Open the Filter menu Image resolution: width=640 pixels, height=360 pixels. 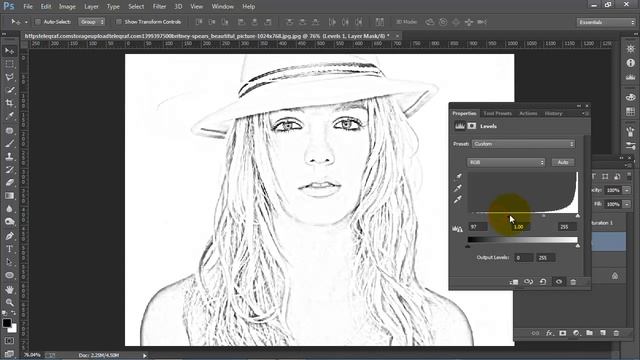click(x=159, y=7)
